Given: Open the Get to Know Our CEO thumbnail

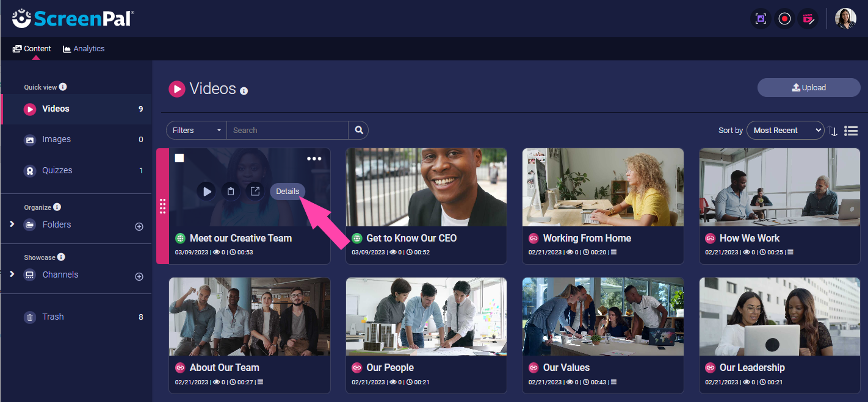Looking at the screenshot, I should tap(426, 187).
